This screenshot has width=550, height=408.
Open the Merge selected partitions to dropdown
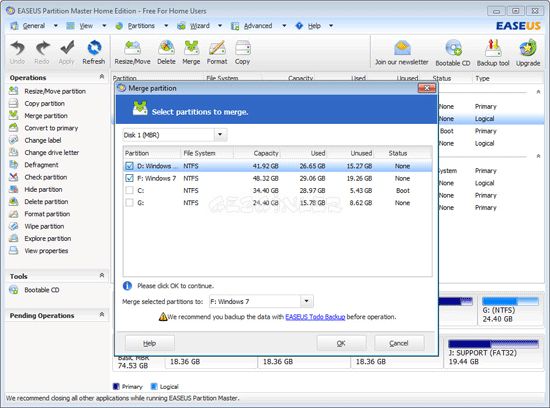(307, 301)
